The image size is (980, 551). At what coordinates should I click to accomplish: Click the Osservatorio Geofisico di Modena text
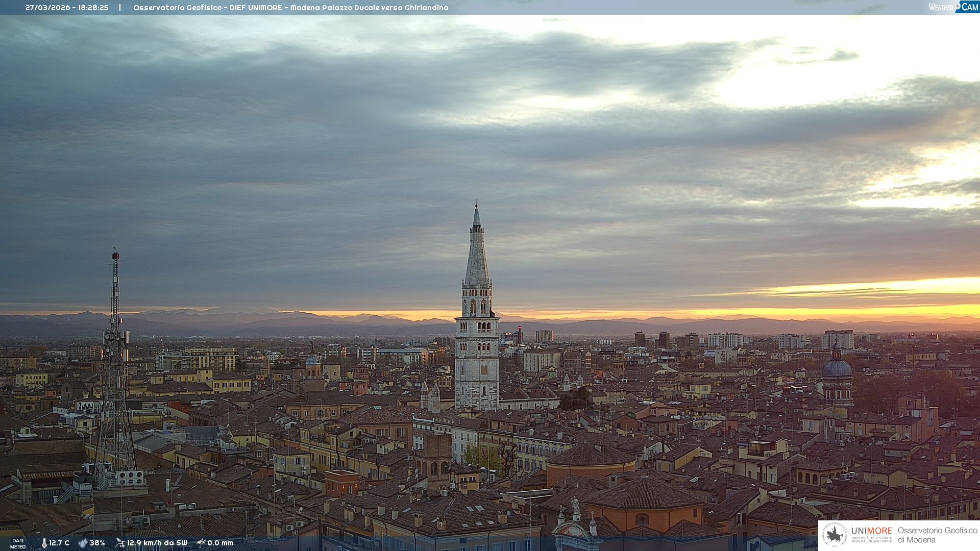coord(937,535)
